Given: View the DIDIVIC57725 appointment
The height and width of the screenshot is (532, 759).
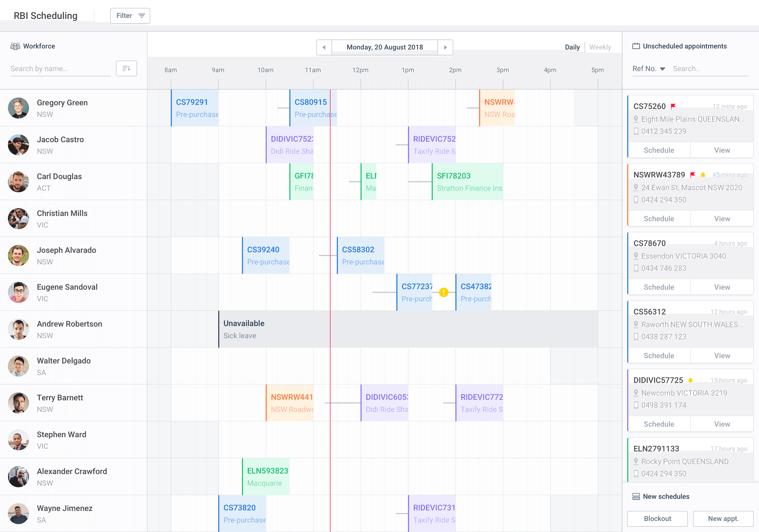Looking at the screenshot, I should pos(722,424).
